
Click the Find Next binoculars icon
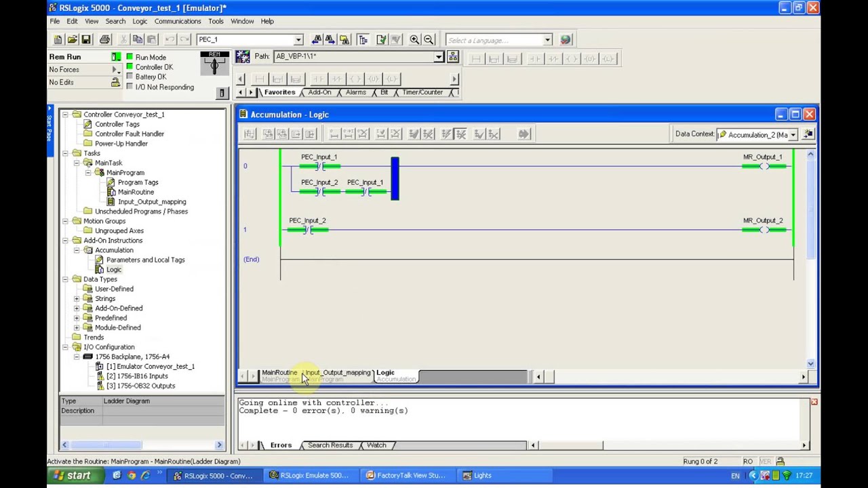coord(330,40)
